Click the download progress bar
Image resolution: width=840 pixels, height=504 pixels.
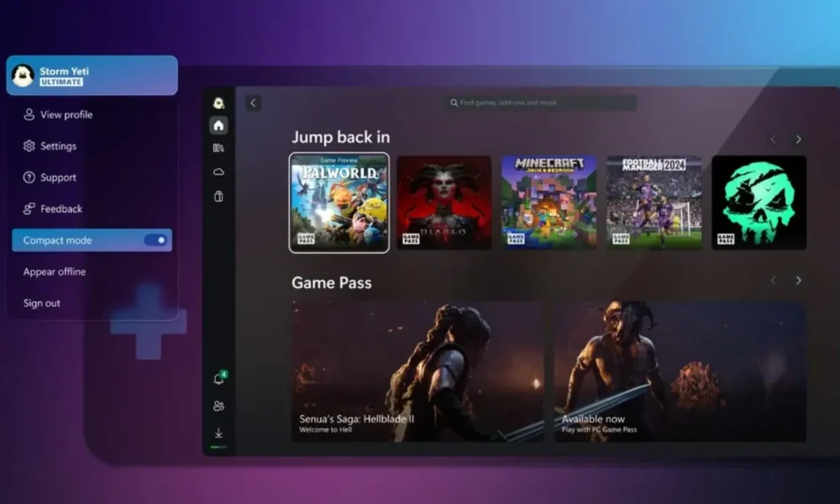pos(218,447)
